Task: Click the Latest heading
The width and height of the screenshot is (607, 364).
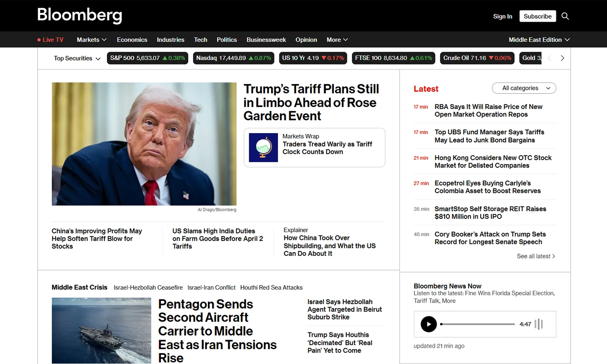Action: 426,89
